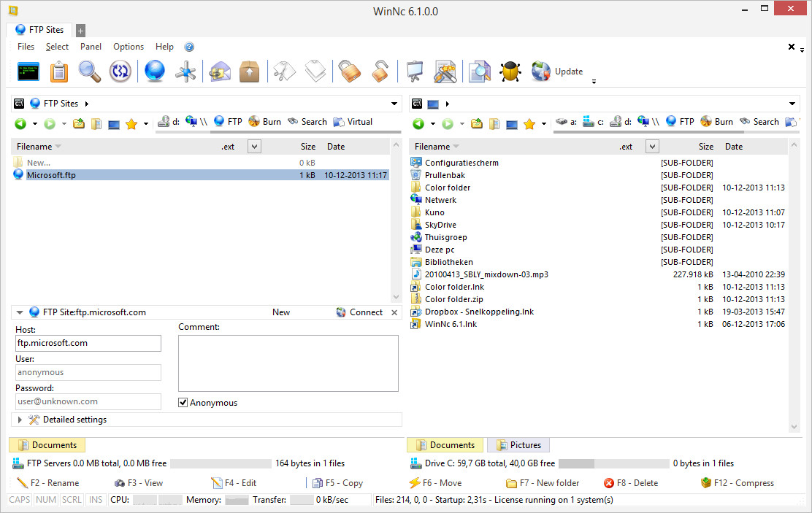Open the left panel path dropdown

pyautogui.click(x=394, y=104)
